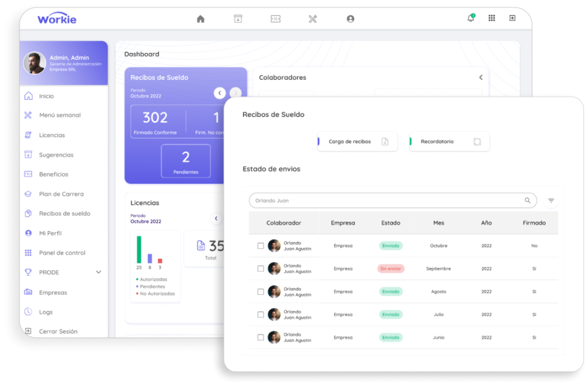Collapse the Colaboradores panel with its chevron
This screenshot has width=588, height=385.
(x=481, y=77)
